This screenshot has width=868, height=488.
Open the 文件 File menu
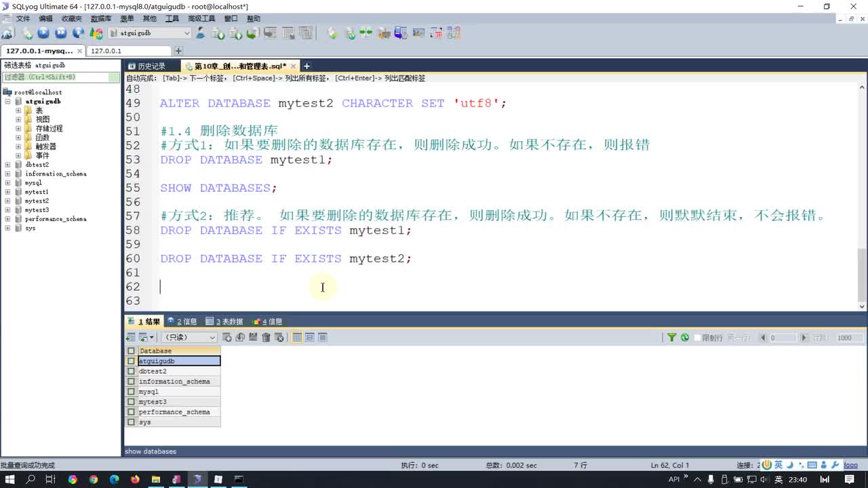23,19
